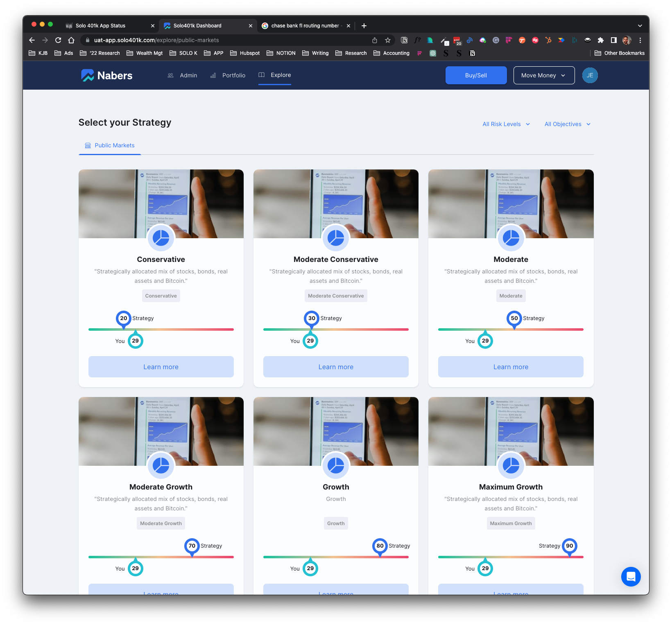The height and width of the screenshot is (625, 672).
Task: Click the 50 Strategy marker on Moderate slider
Action: pos(514,318)
